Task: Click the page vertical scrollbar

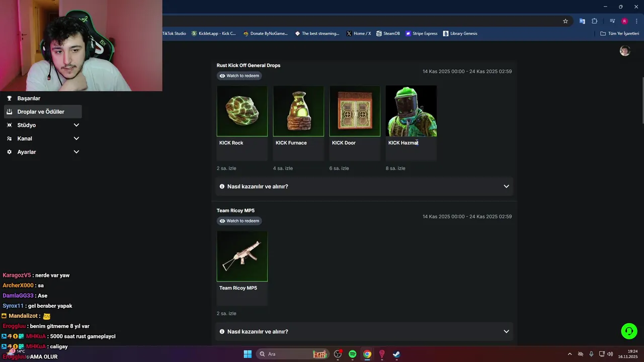Action: click(642, 101)
